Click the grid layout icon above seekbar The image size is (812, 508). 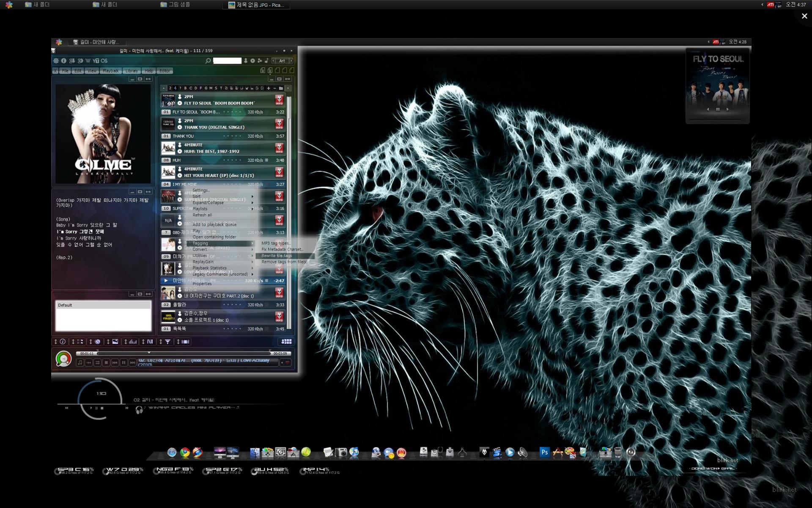coord(287,341)
